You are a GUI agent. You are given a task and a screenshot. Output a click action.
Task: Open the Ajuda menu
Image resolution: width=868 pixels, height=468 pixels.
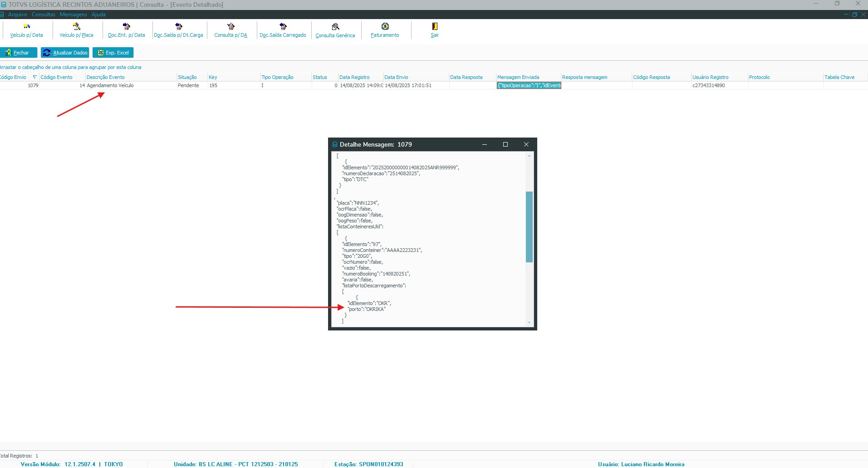tap(98, 15)
